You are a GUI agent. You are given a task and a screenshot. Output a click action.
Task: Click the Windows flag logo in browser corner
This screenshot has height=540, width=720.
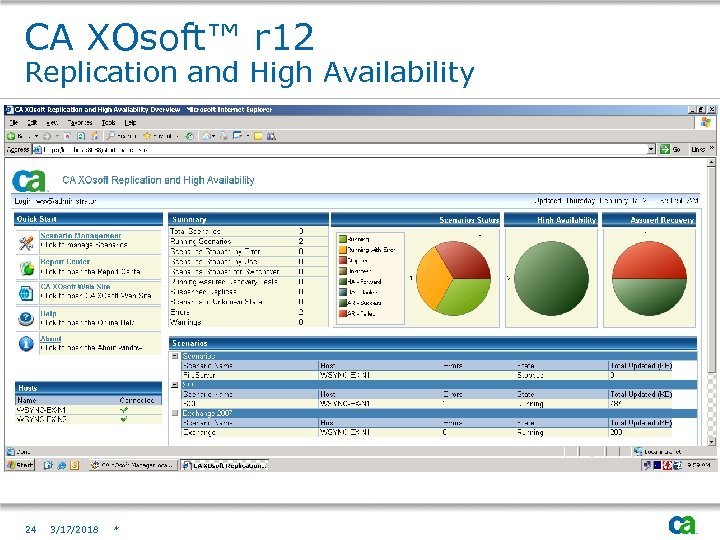click(x=705, y=123)
